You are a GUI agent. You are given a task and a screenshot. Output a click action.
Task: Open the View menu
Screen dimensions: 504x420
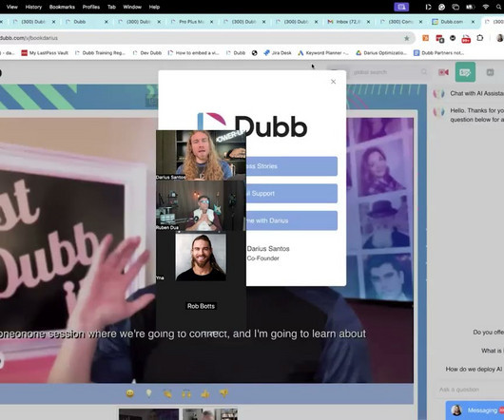[12, 7]
